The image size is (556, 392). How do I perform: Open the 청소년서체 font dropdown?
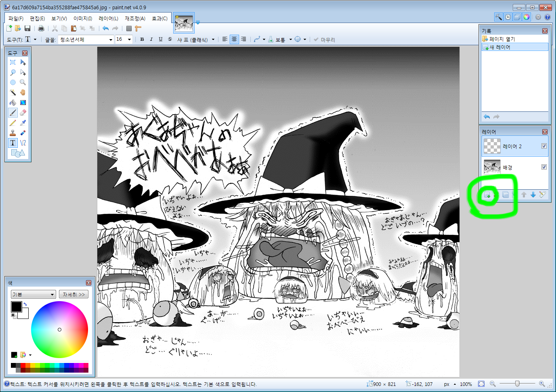(111, 40)
